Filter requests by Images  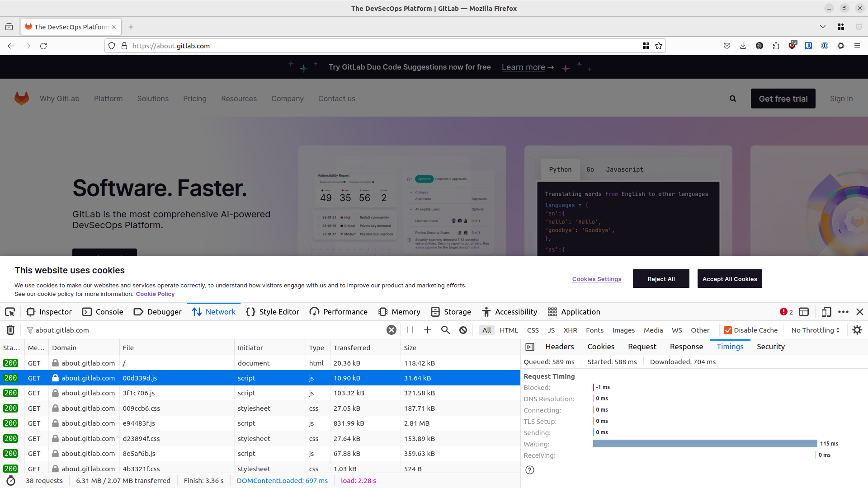pyautogui.click(x=624, y=330)
